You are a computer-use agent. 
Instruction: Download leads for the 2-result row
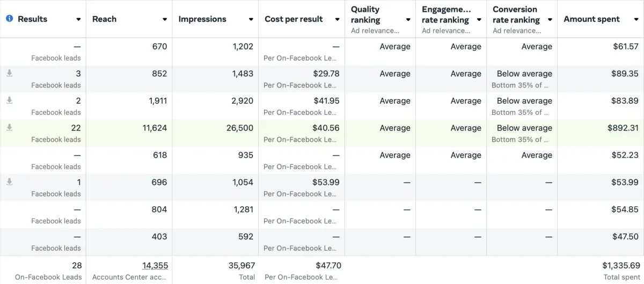click(9, 100)
